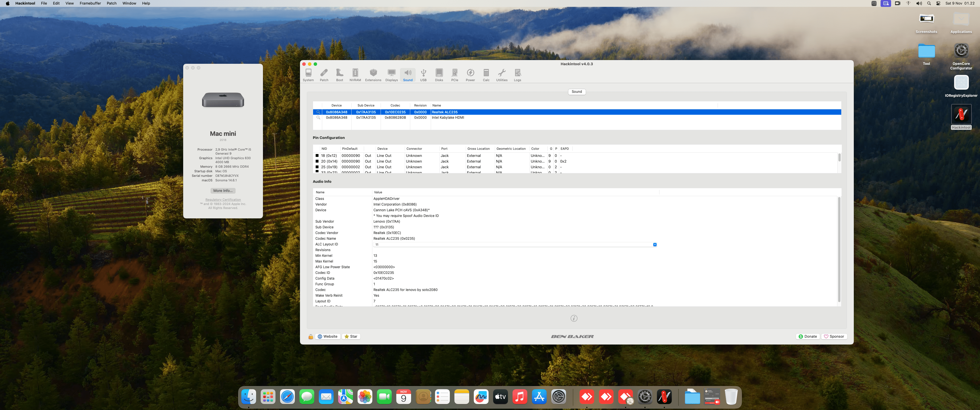Select the Intel Kabylake HDMI row

(x=577, y=118)
